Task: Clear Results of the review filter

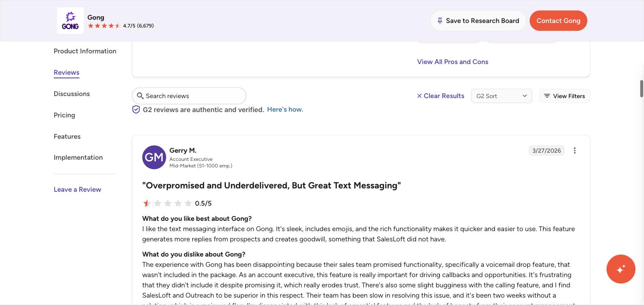Action: (x=440, y=96)
